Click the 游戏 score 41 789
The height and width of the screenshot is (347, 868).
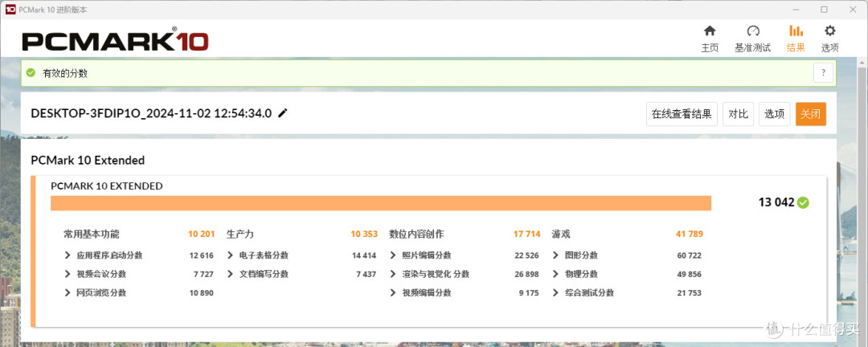click(690, 234)
